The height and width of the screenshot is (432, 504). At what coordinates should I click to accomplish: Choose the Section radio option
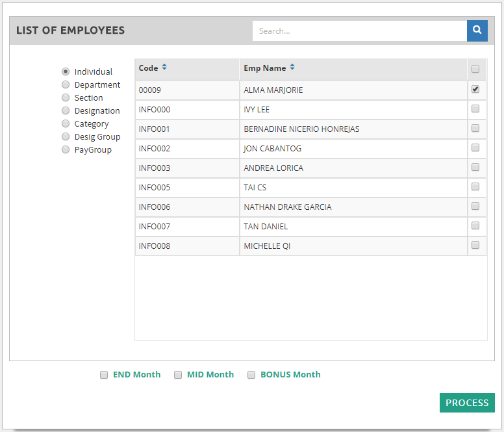click(66, 98)
